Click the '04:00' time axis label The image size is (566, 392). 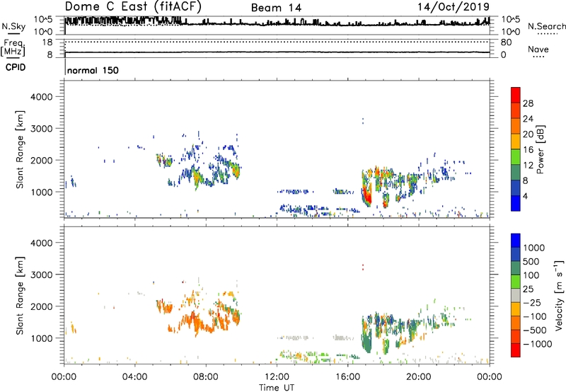click(x=135, y=377)
